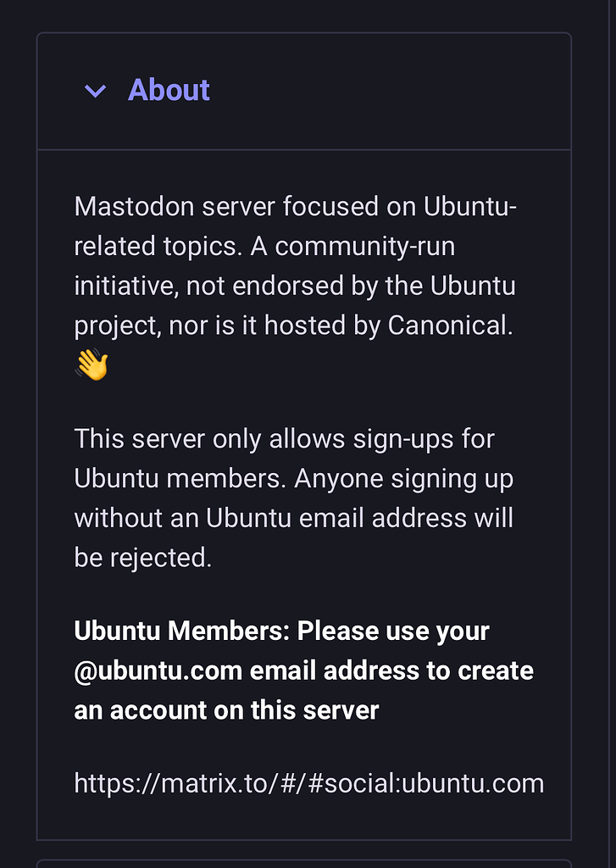Click the border edge of the About card
The width and height of the screenshot is (616, 868).
pyautogui.click(x=36, y=424)
